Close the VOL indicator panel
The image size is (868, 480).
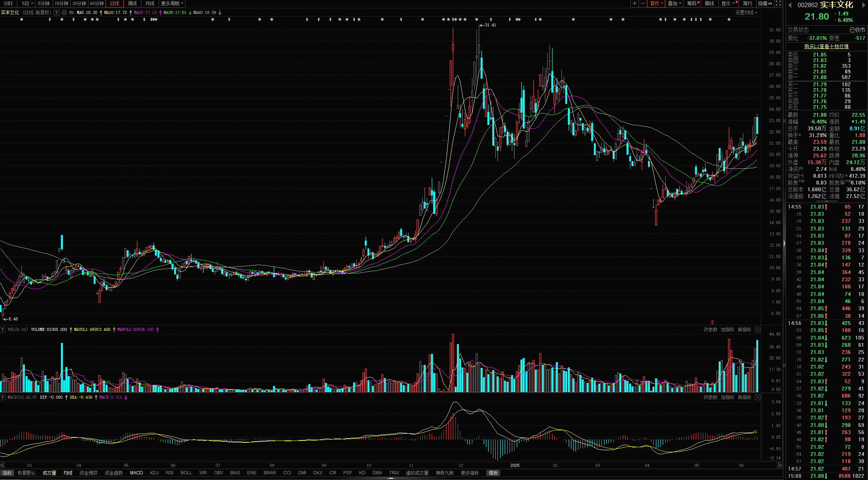point(757,329)
